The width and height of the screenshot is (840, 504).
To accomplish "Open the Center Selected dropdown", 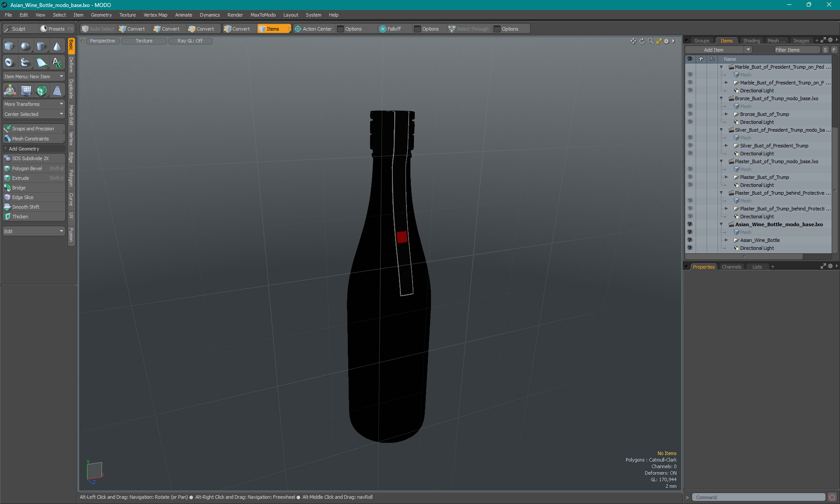I will click(x=34, y=114).
